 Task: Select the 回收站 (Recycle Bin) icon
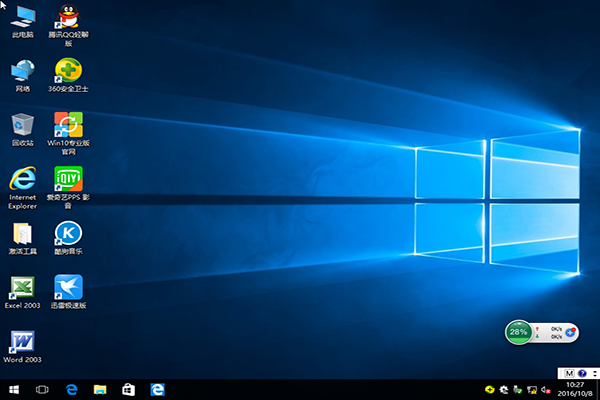coord(22,125)
